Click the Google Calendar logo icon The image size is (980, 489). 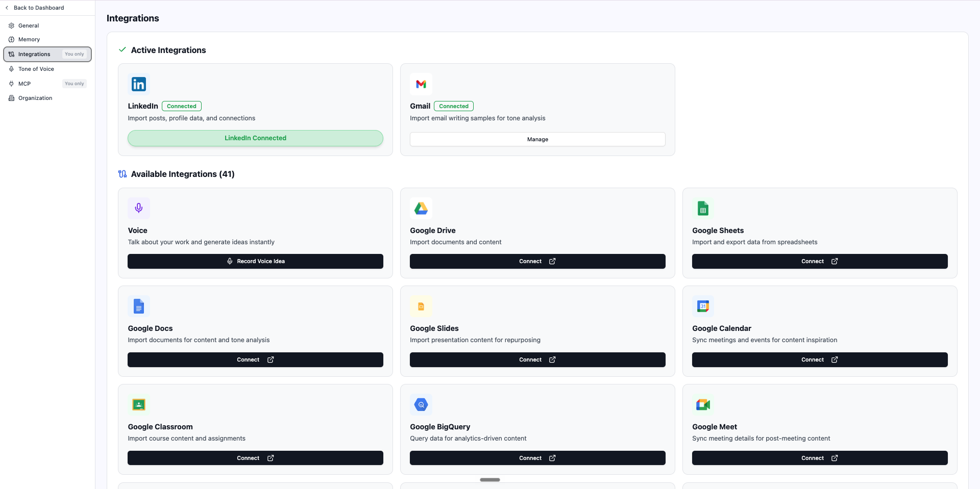point(703,306)
